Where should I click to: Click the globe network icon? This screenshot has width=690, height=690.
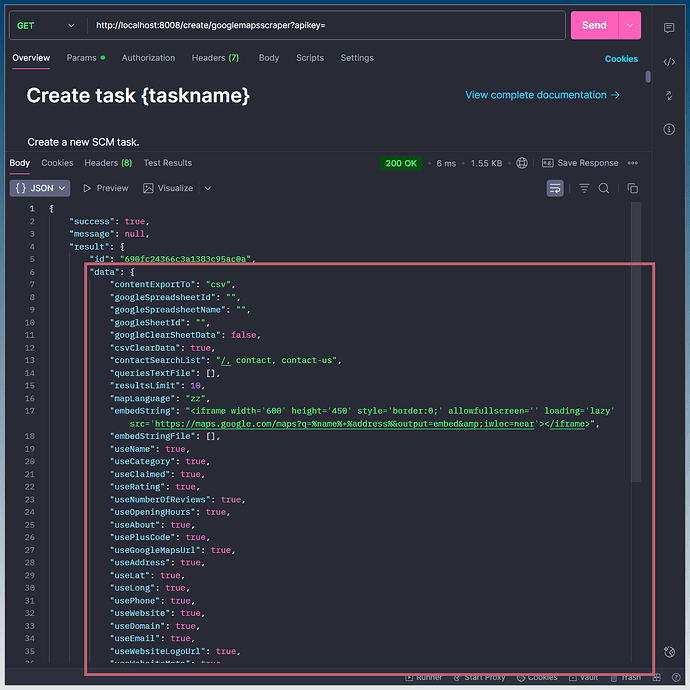521,163
